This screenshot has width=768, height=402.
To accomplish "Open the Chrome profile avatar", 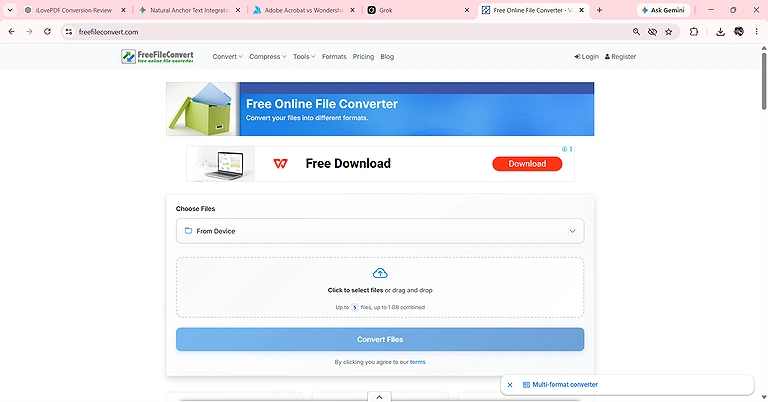I will coord(739,32).
